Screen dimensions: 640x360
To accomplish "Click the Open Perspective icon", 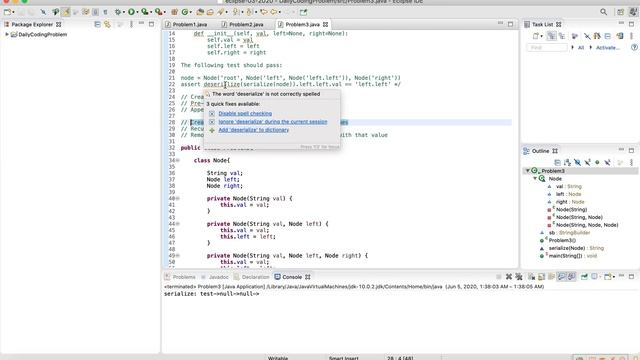I will tap(620, 12).
